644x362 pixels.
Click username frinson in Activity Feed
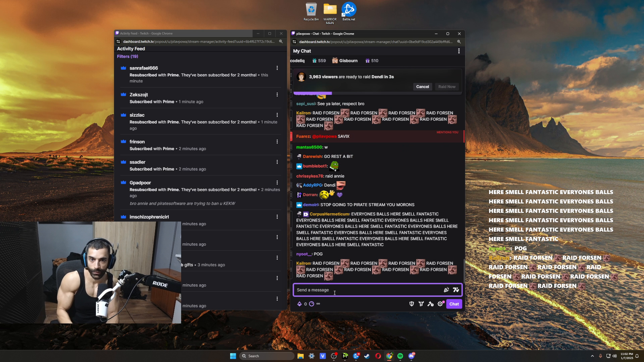(137, 142)
